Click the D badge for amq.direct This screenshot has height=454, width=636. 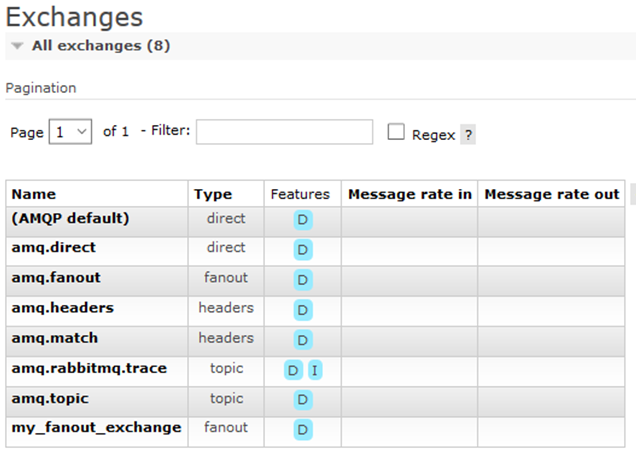(302, 250)
